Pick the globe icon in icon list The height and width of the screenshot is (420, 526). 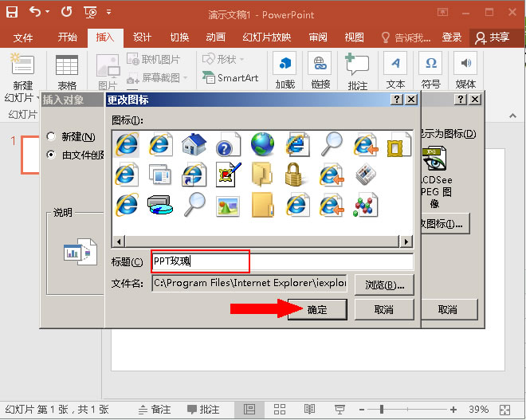click(x=262, y=144)
